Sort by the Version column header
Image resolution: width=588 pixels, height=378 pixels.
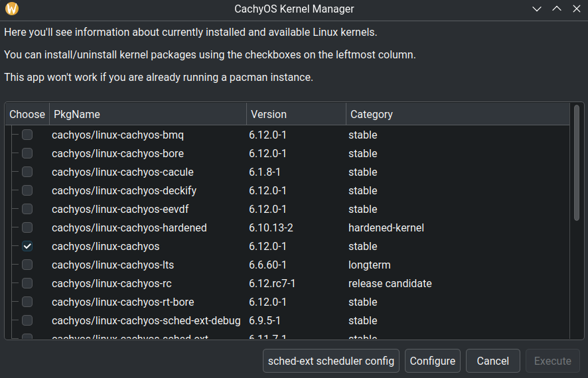[296, 114]
